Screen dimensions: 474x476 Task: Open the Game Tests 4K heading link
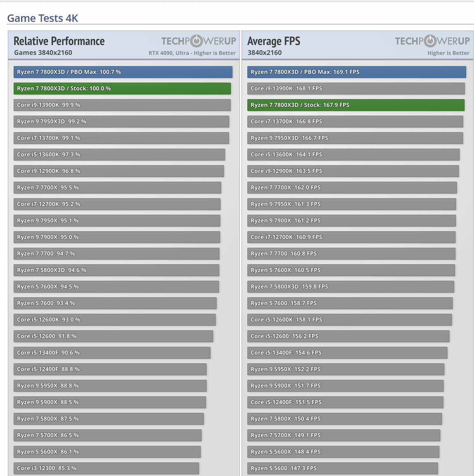tap(43, 18)
